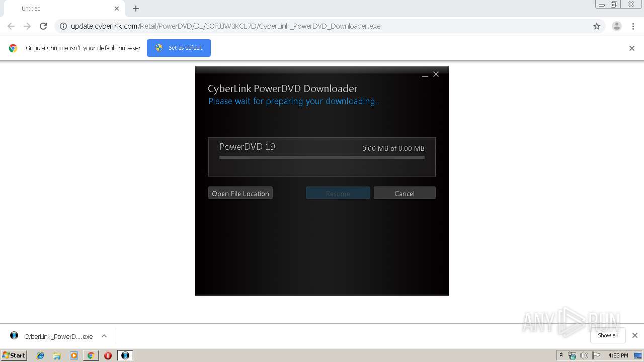Screen dimensions: 644x362
Task: Click the site information icon in address bar
Action: tap(63, 26)
